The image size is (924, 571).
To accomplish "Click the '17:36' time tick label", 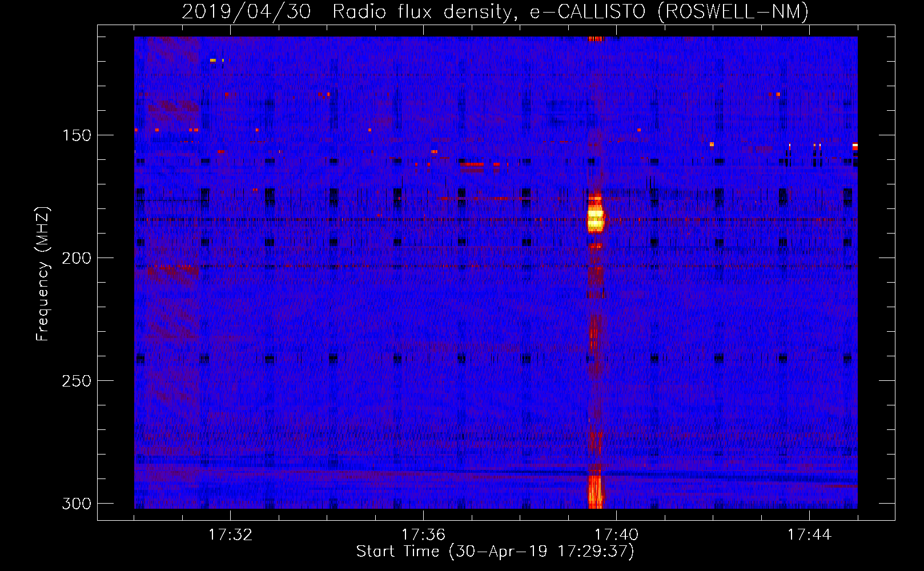I will click(423, 535).
